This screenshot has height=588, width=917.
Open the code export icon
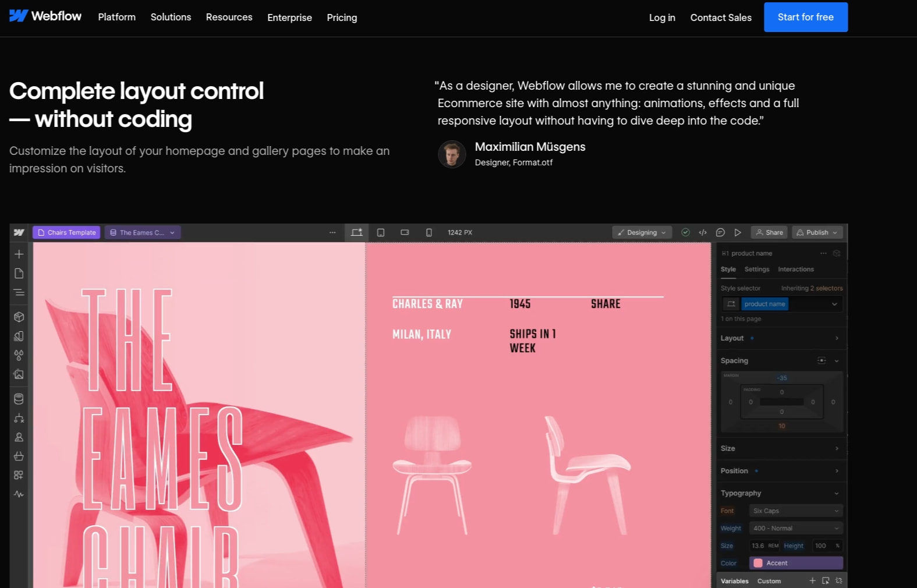click(x=703, y=232)
